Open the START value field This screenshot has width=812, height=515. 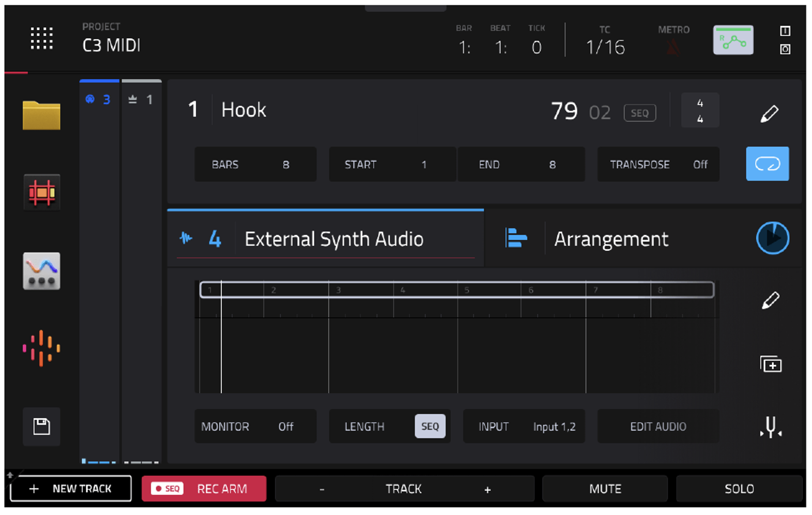click(392, 164)
